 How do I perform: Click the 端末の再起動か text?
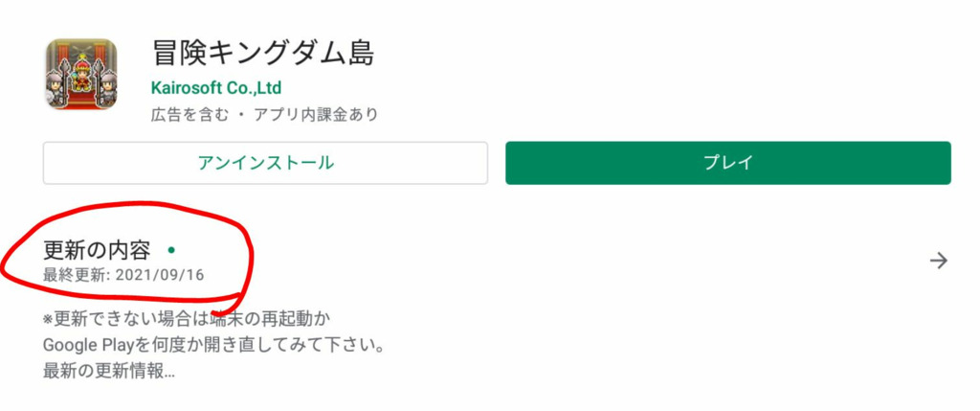[x=271, y=319]
